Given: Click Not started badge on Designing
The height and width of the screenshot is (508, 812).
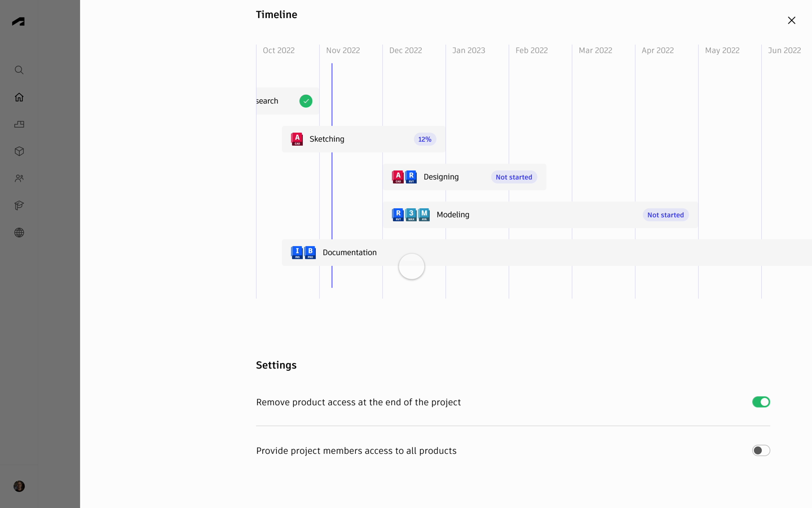Looking at the screenshot, I should 514,177.
